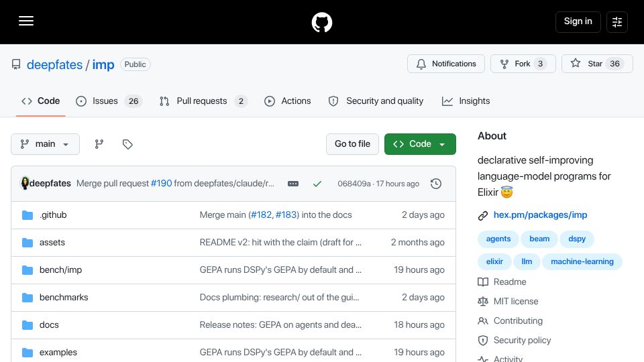Open the Security policy link

[x=522, y=341]
